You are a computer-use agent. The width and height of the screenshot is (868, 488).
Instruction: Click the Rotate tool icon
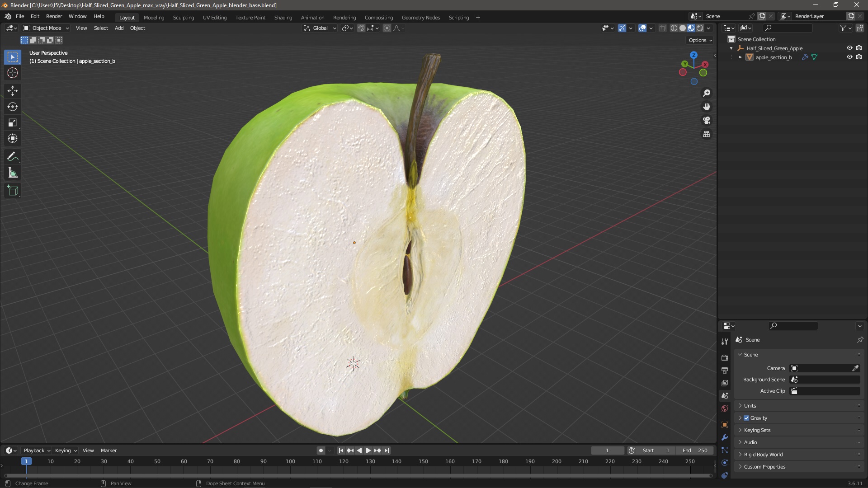click(x=13, y=106)
